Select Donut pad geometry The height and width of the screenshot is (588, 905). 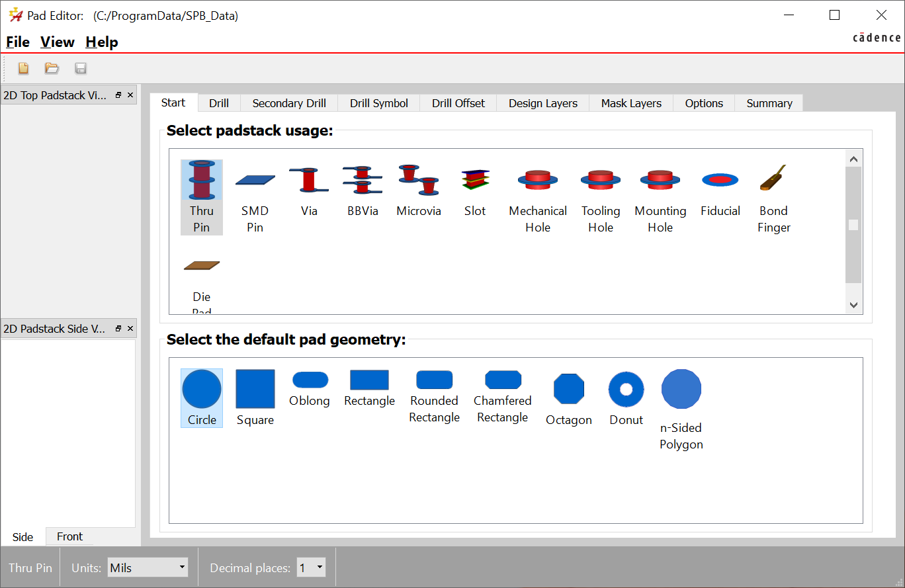pyautogui.click(x=626, y=398)
